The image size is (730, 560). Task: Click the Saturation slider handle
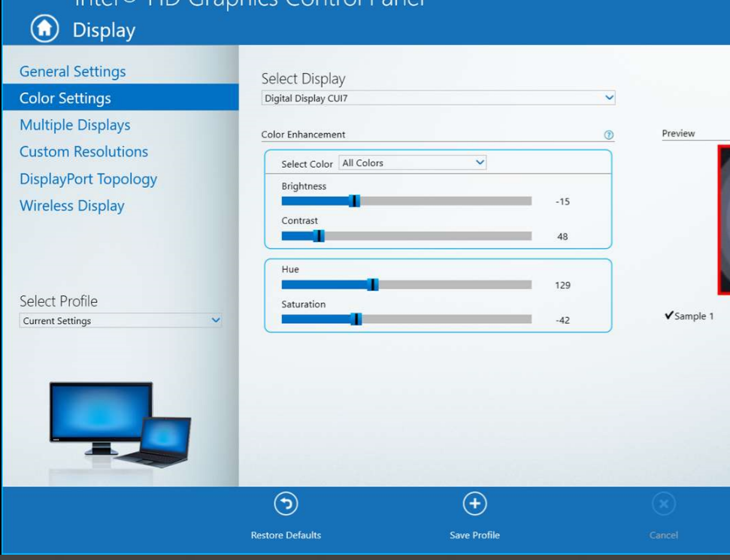click(356, 319)
